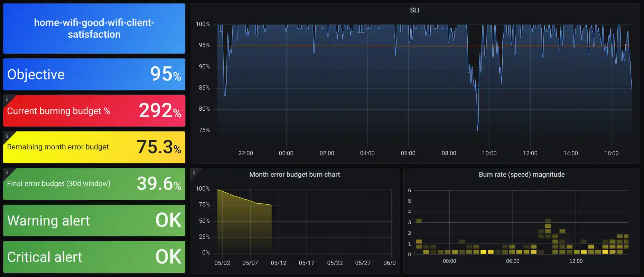Click info icon on Current burning budget panel

(x=7, y=99)
